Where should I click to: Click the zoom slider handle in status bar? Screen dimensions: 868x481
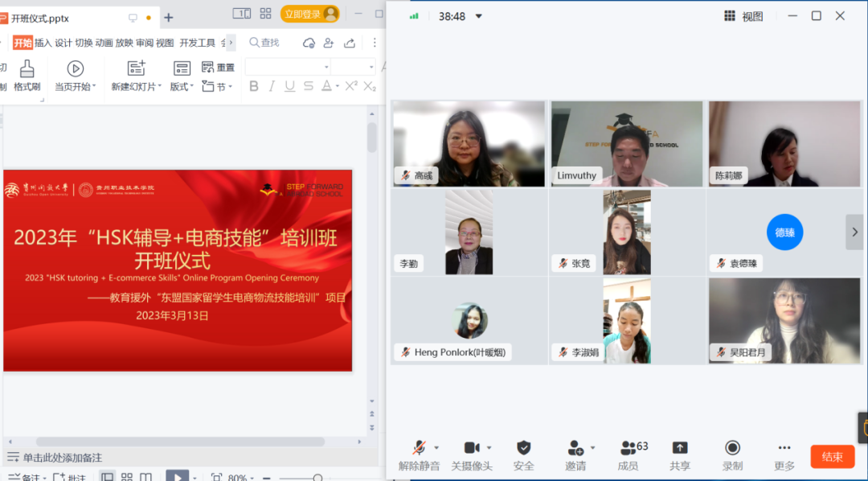point(317,478)
